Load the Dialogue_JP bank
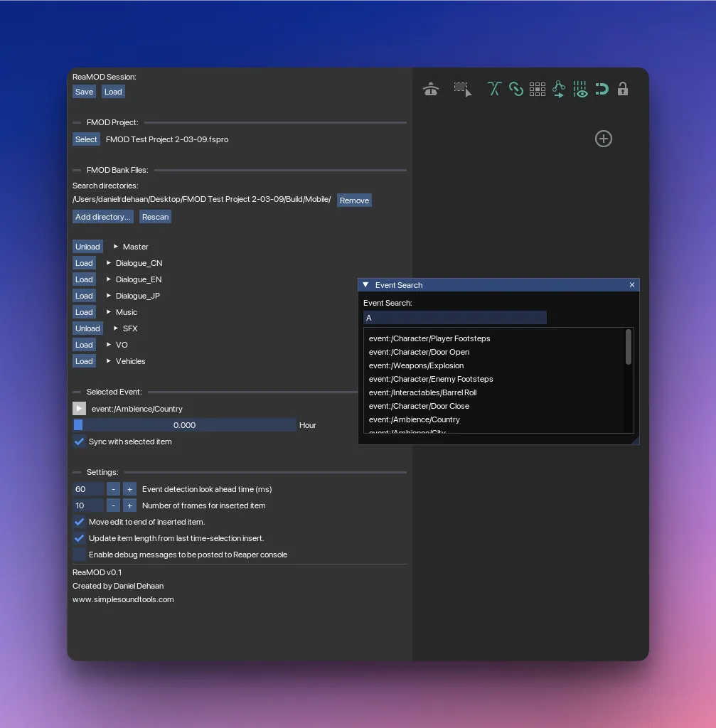This screenshot has height=728, width=716. (x=84, y=296)
